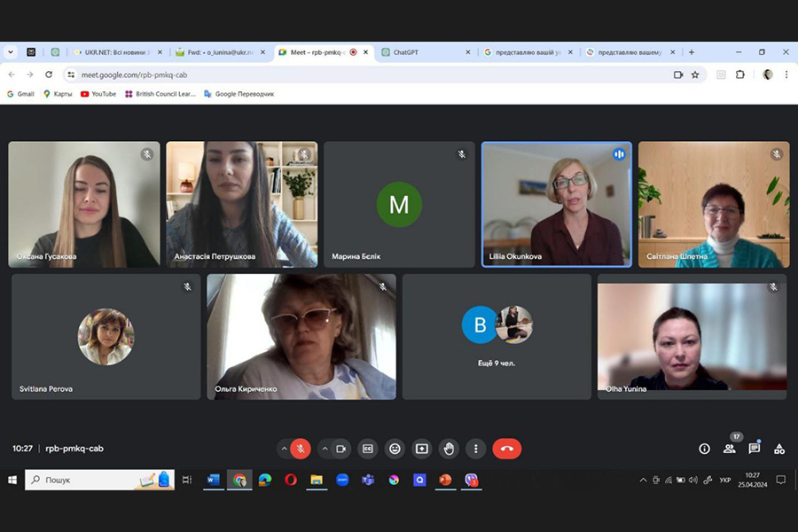Switch keyboard language УКР indicator
The image size is (798, 532).
pos(725,480)
